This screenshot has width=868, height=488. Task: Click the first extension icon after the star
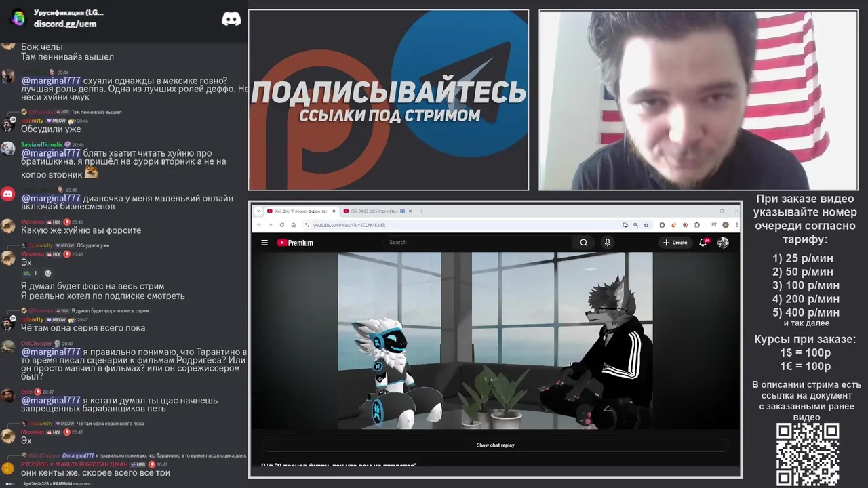click(x=662, y=225)
